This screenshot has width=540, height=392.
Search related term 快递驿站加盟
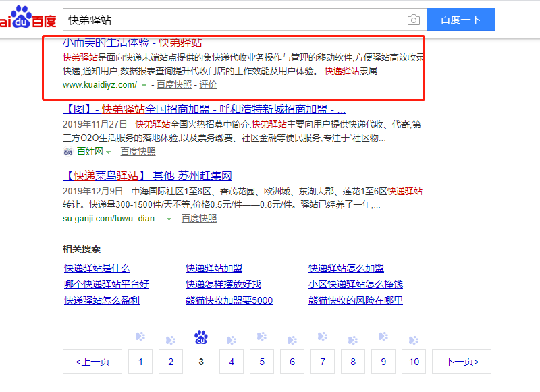click(x=214, y=268)
